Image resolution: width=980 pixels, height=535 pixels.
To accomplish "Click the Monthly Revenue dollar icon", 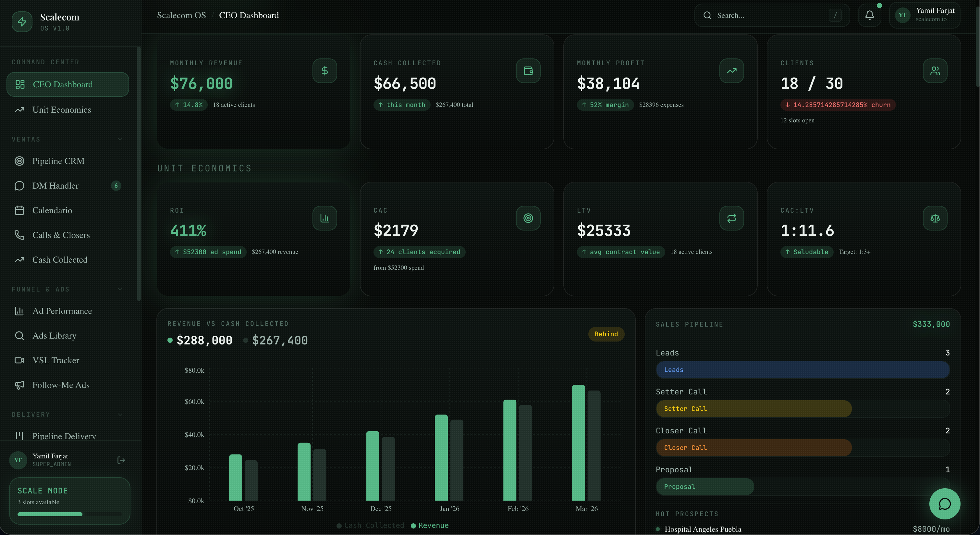I will click(x=325, y=70).
